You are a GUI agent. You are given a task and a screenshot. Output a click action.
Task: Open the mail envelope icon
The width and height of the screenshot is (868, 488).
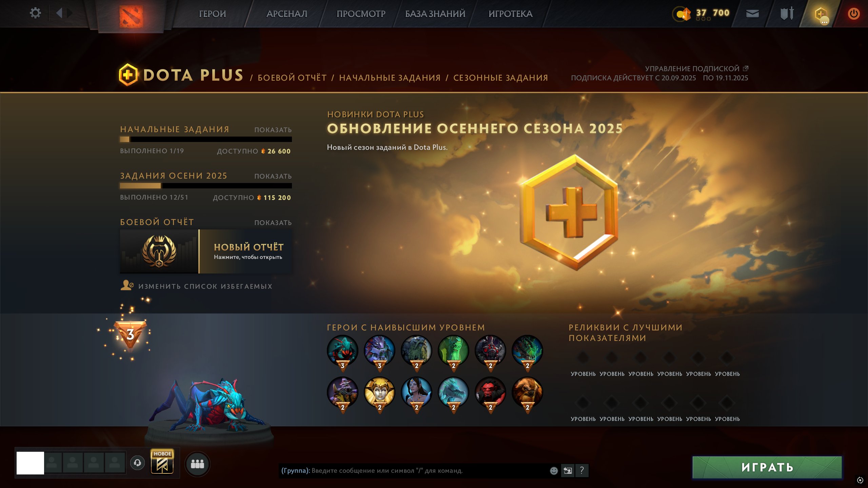coord(752,14)
